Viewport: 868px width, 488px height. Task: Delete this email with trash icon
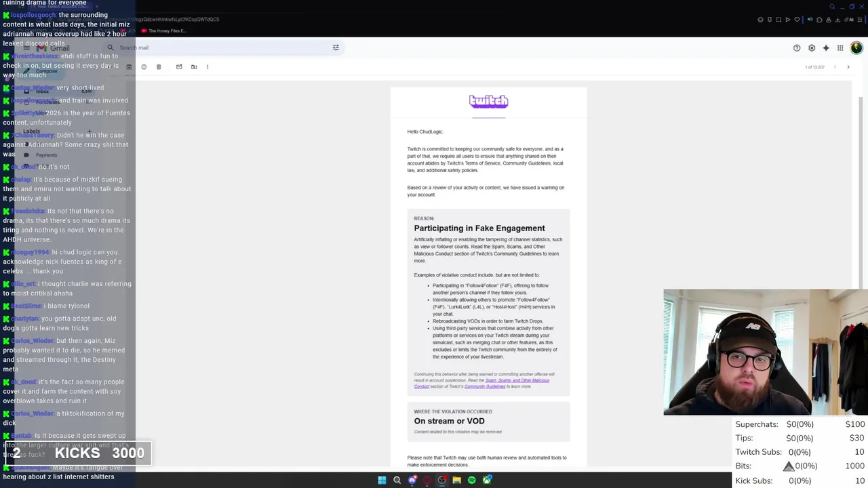[159, 67]
